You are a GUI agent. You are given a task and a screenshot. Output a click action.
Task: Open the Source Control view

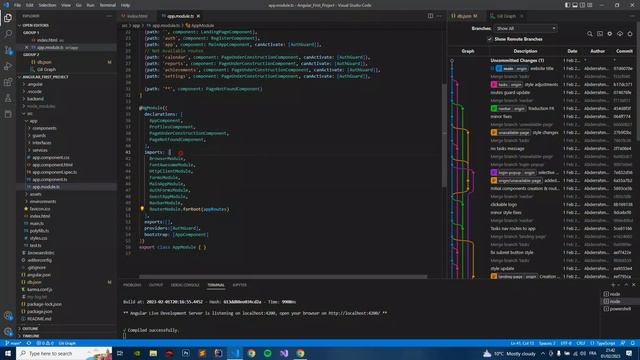tap(8, 50)
